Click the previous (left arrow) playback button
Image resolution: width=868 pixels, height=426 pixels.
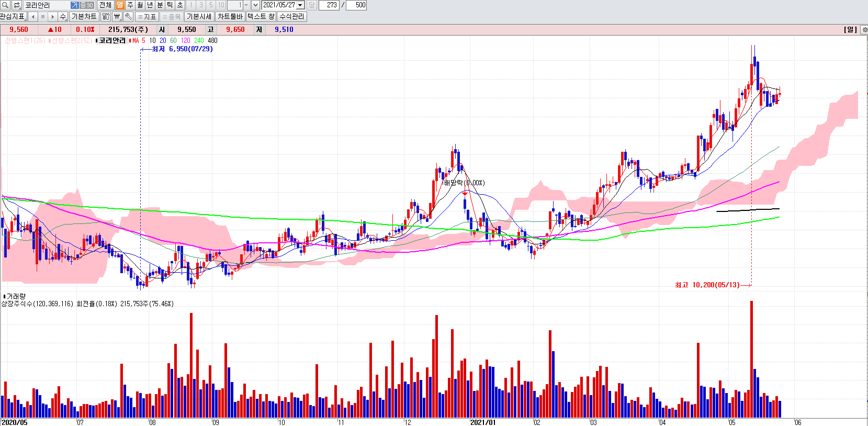[x=33, y=17]
